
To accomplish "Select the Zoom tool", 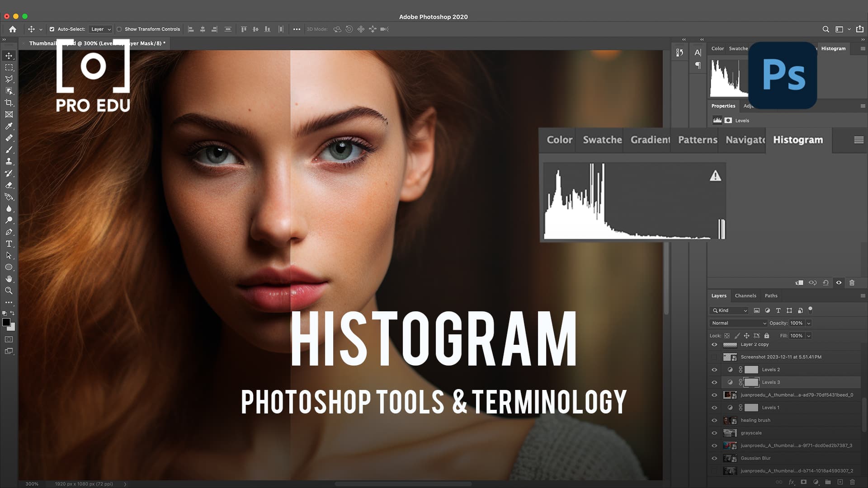I will pyautogui.click(x=9, y=291).
